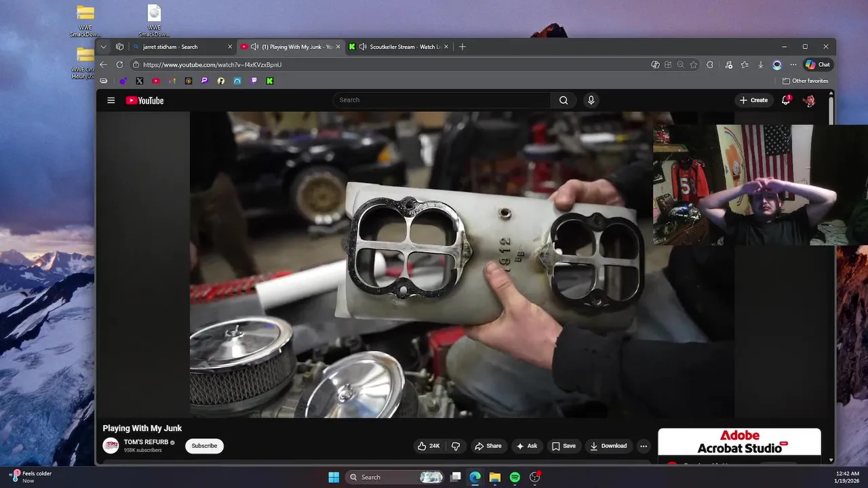Open a new browser tab
Viewport: 868px width, 488px height.
coord(462,47)
